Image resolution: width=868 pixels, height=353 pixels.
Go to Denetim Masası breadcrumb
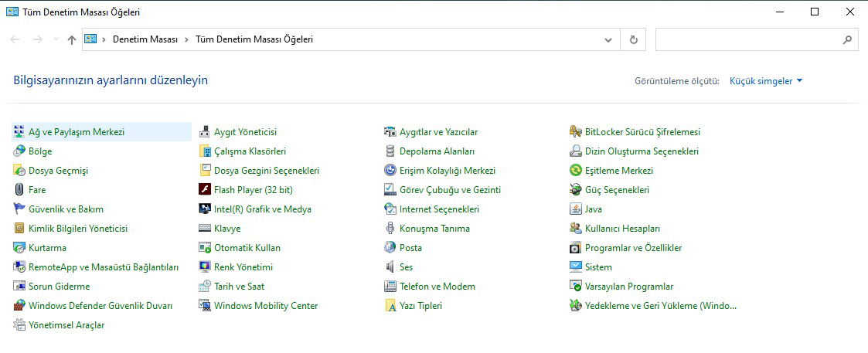(x=145, y=40)
